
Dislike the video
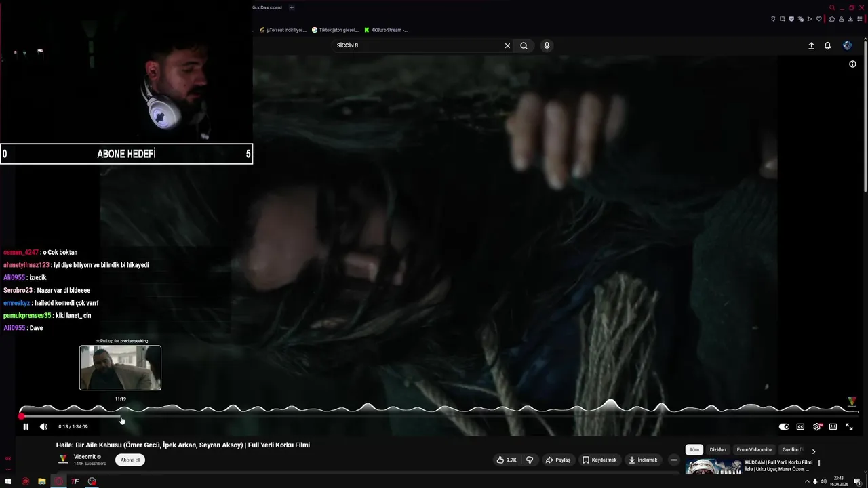click(530, 460)
